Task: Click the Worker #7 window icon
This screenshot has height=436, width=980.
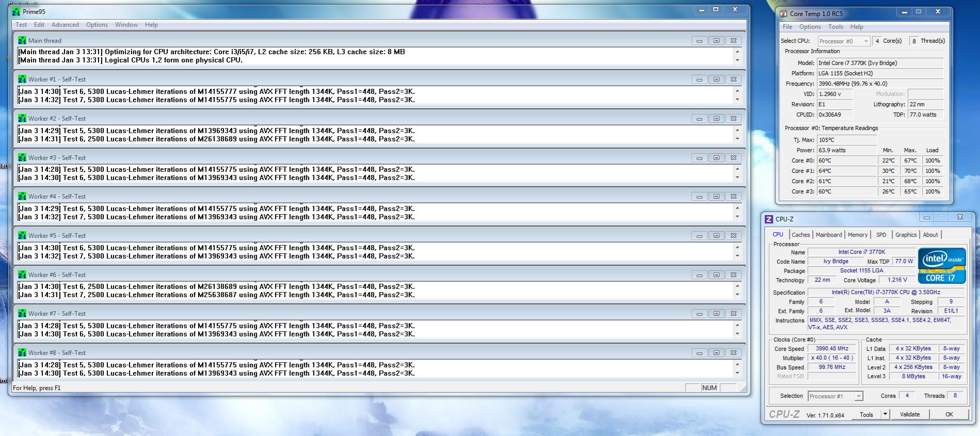Action: (22, 313)
